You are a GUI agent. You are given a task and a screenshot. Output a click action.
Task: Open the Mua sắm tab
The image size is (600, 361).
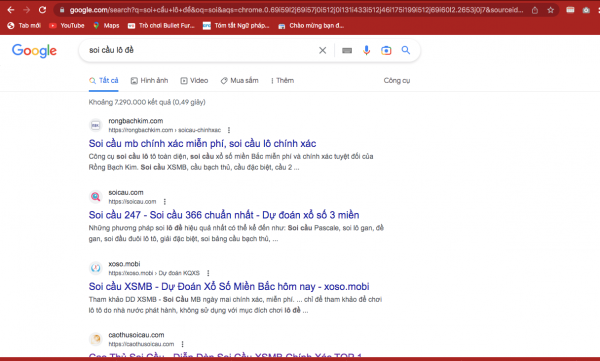[x=240, y=81]
